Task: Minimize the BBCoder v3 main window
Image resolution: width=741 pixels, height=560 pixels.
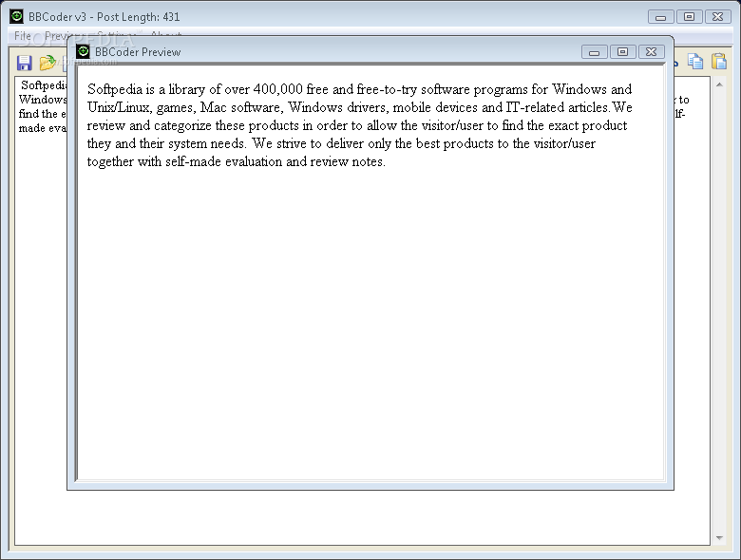Action: click(x=660, y=17)
